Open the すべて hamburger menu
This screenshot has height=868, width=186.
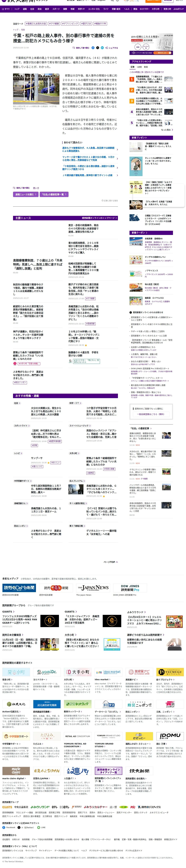(6, 9)
